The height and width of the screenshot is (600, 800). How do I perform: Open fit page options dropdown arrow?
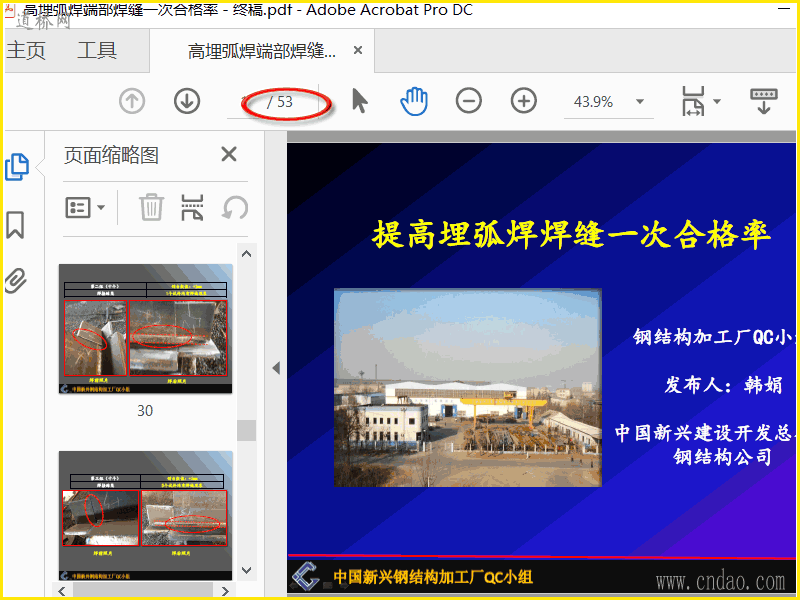click(x=717, y=102)
